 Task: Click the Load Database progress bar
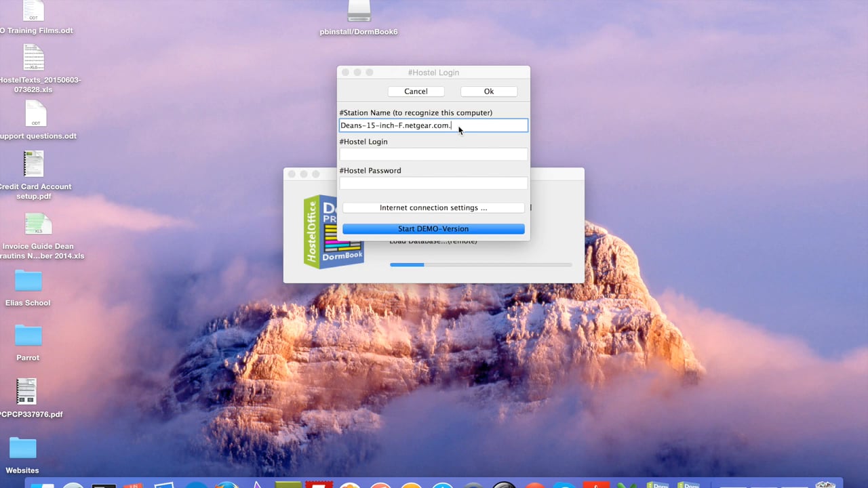pyautogui.click(x=481, y=264)
